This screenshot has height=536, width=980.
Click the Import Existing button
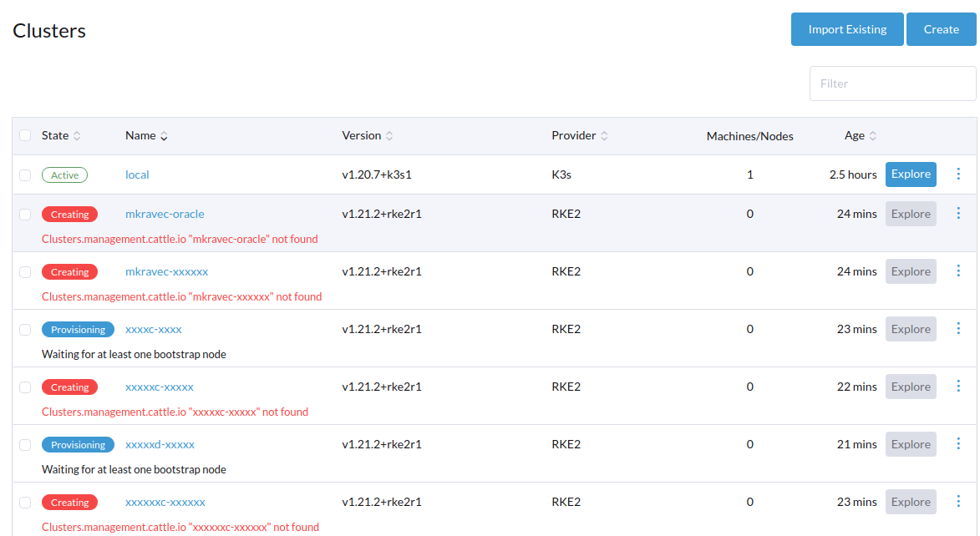(847, 29)
